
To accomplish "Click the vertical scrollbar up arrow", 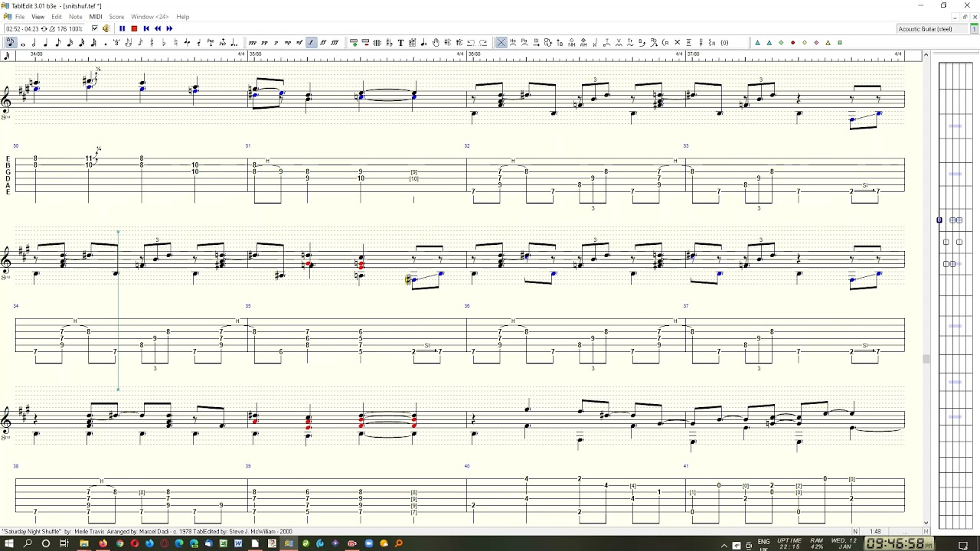I will (x=926, y=55).
